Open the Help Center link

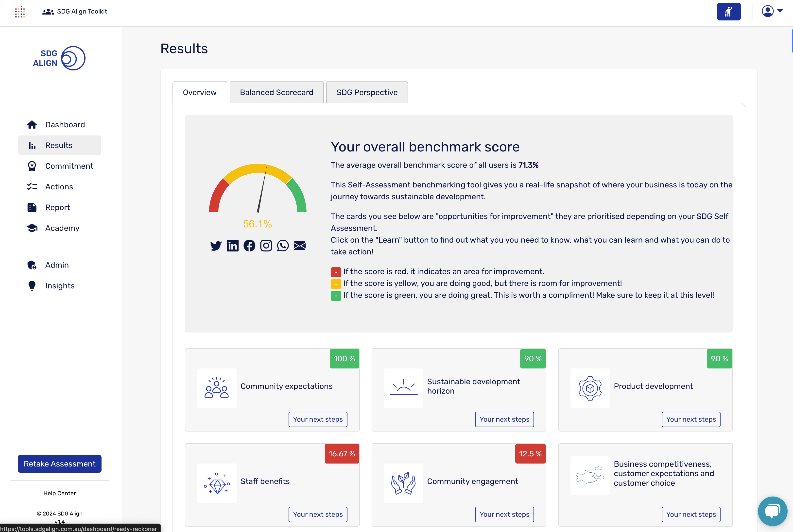click(x=59, y=493)
